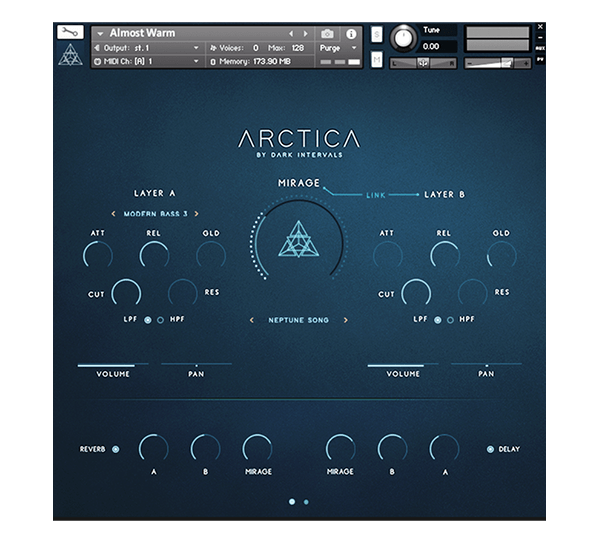This screenshot has height=543, width=600.
Task: Click the Layer A ATT knob
Action: pos(98,256)
